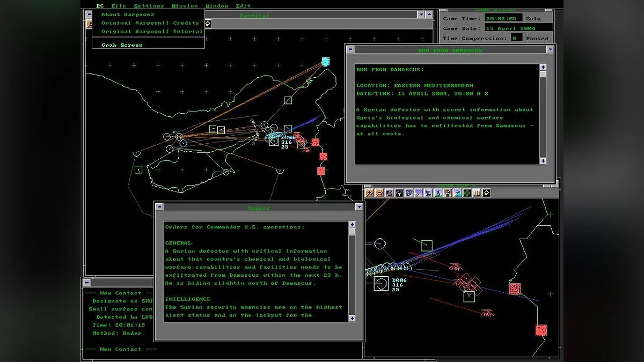Viewport: 644px width, 362px height.
Task: Click the Game Time value field
Action: (x=503, y=18)
